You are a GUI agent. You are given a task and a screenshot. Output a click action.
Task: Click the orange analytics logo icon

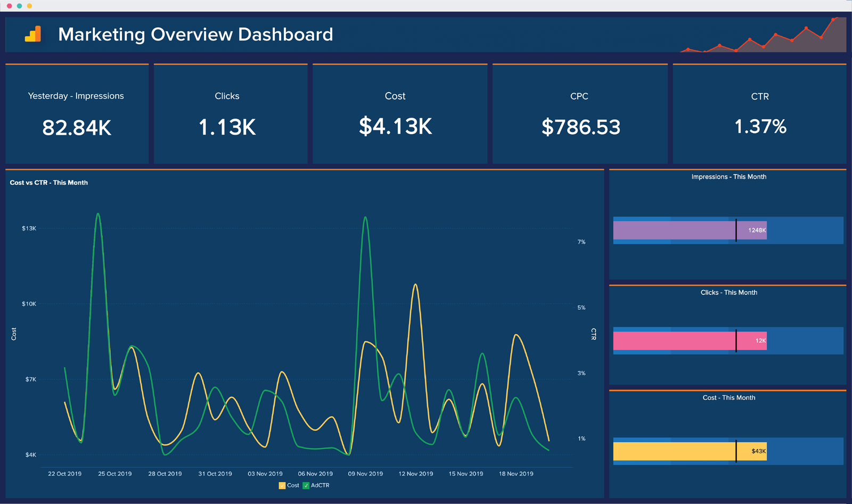[33, 34]
